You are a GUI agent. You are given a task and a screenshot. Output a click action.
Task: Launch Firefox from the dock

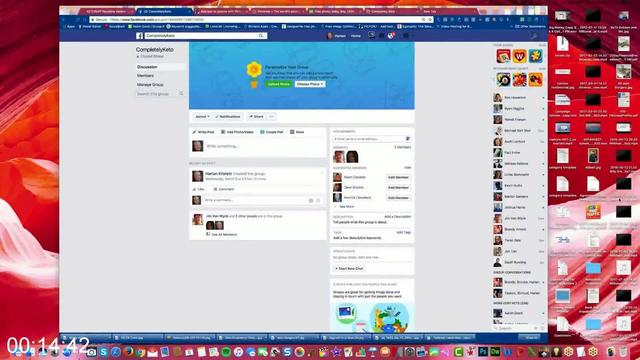(128, 352)
